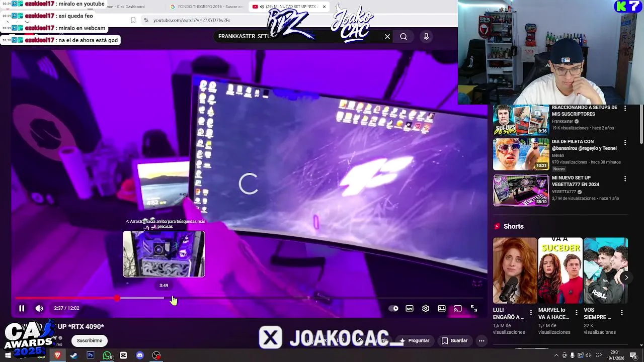This screenshot has width=644, height=362.
Task: Open Photoshop from the taskbar
Action: click(91, 355)
